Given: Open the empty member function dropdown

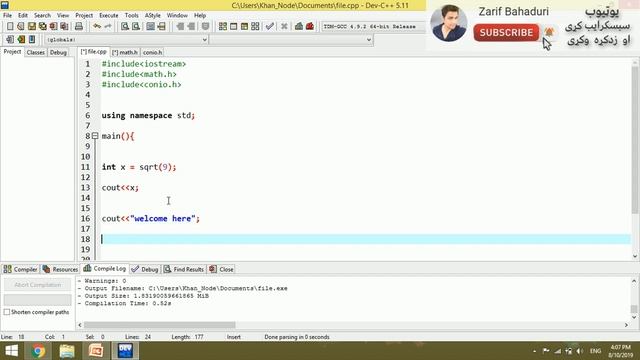Looking at the screenshot, I should click(x=291, y=40).
